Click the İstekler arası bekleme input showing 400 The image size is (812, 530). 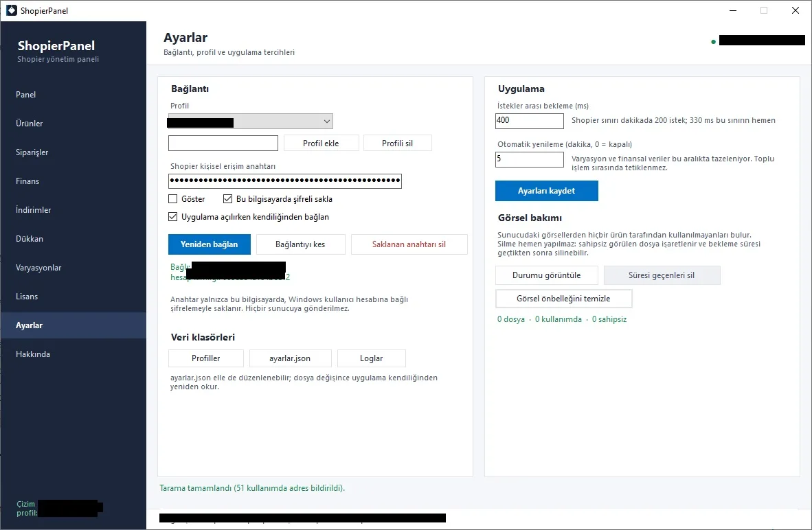point(529,121)
